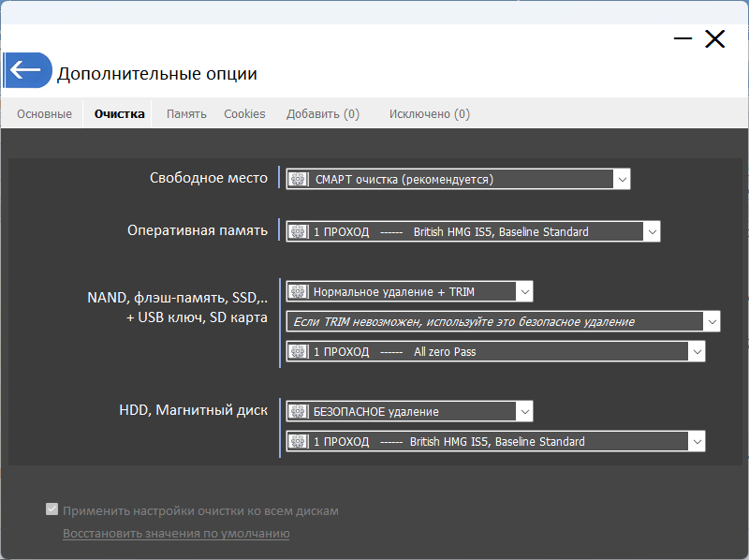Click Восстановить значения по умолчанию link

coord(176,534)
